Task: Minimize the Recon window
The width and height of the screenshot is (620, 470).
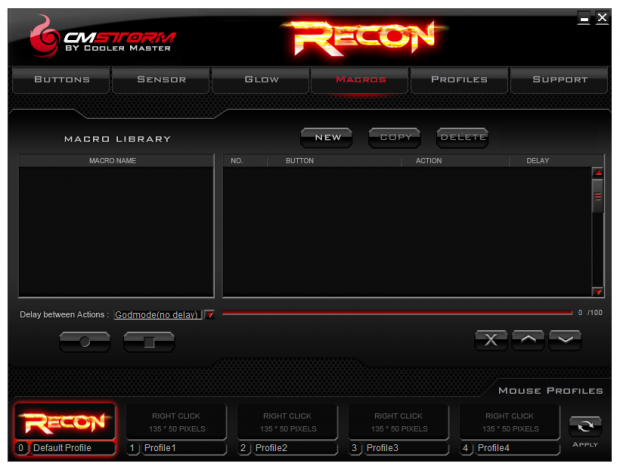Action: [584, 18]
